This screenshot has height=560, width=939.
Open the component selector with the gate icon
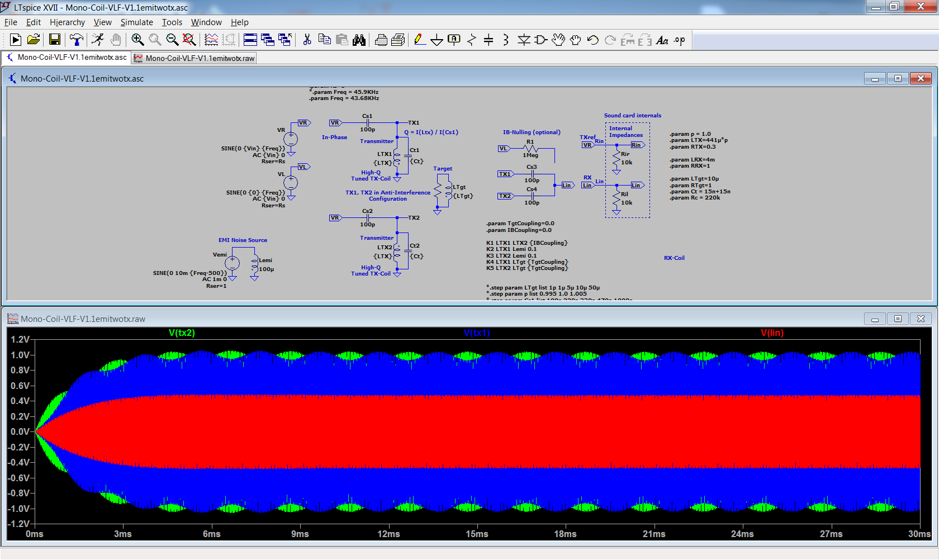tap(540, 40)
